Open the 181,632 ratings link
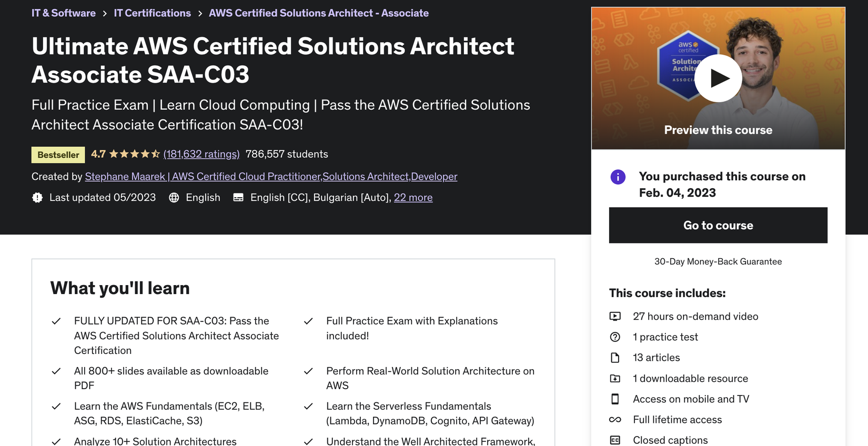The width and height of the screenshot is (868, 446). [x=201, y=154]
